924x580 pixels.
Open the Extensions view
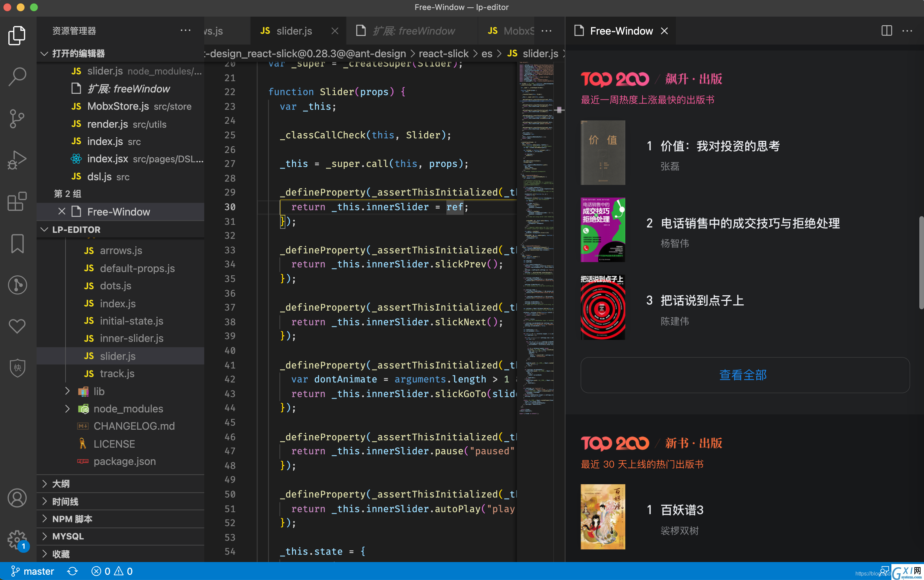click(x=17, y=202)
